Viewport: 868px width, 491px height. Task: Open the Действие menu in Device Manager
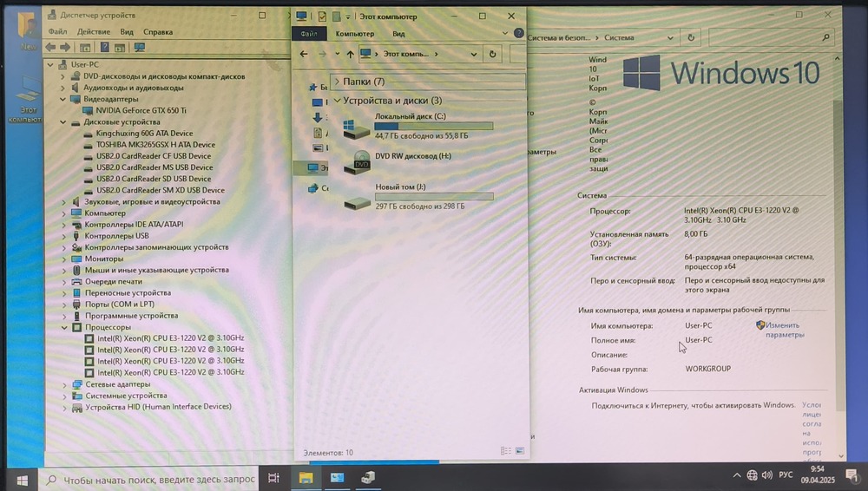click(x=93, y=31)
